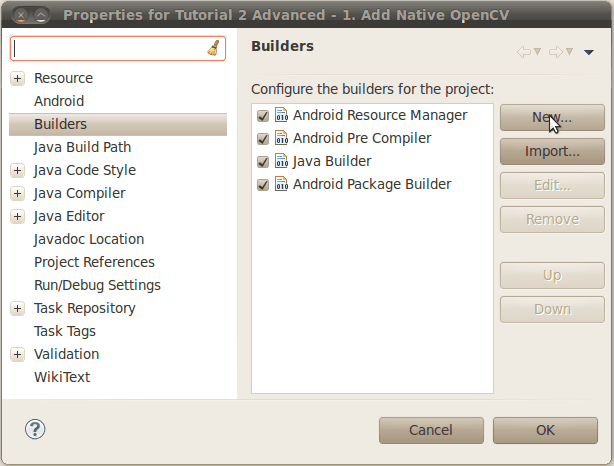Disable the Android Package Builder checkbox

(x=263, y=185)
